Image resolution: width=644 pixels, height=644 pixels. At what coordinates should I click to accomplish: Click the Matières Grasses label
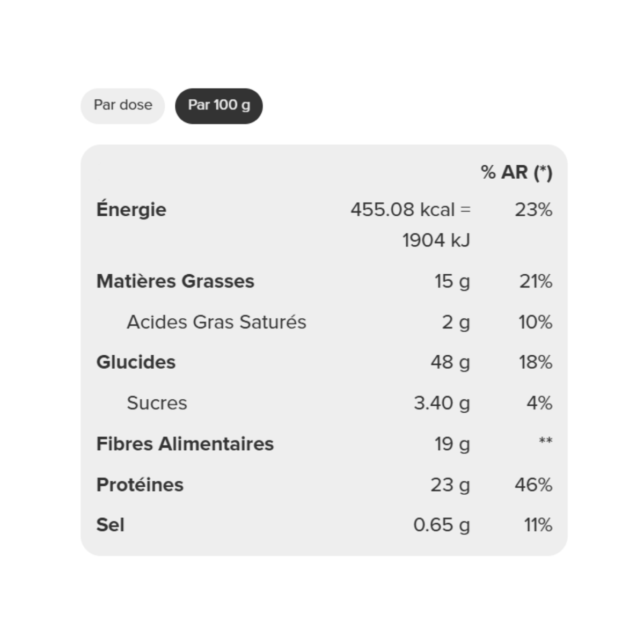(175, 281)
